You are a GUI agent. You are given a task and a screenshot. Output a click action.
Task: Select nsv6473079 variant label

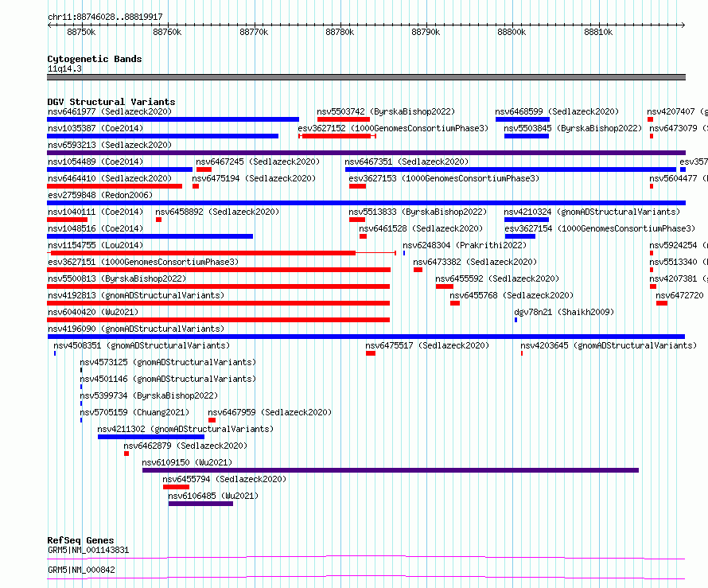(679, 128)
